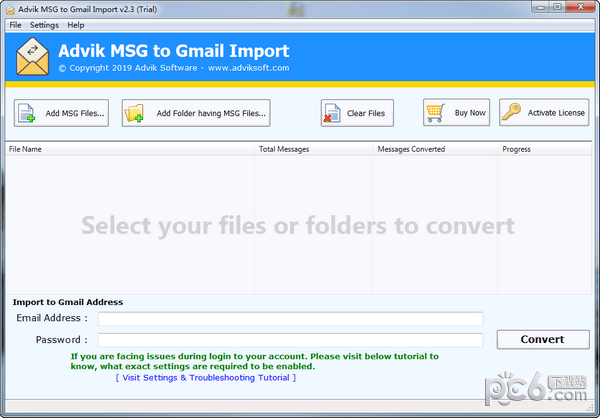Image resolution: width=600 pixels, height=418 pixels.
Task: Click the Messages Converted column header
Action: (435, 149)
